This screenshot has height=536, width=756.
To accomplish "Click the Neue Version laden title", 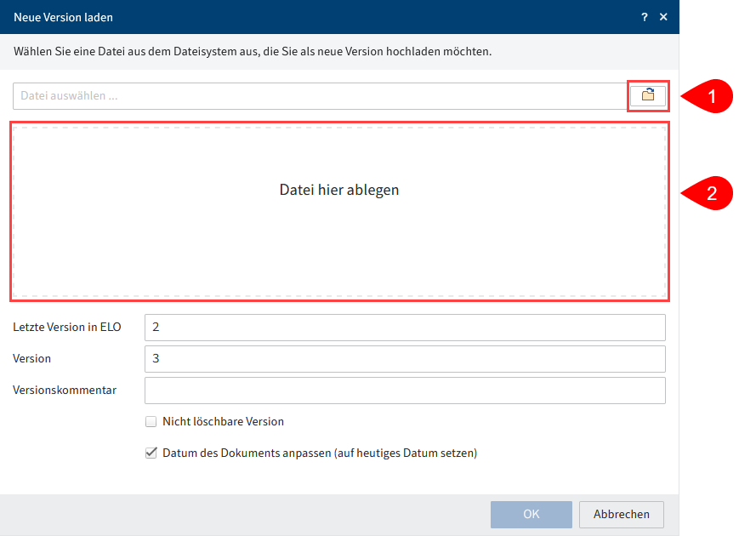I will tap(63, 17).
